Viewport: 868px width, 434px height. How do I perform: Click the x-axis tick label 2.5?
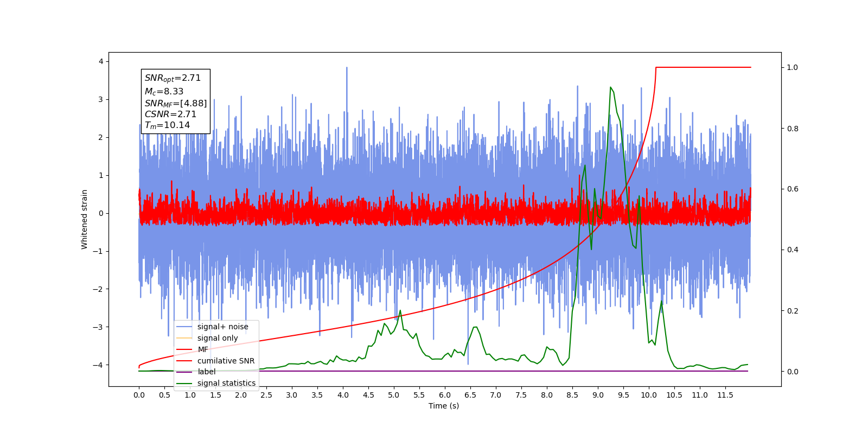click(x=266, y=395)
